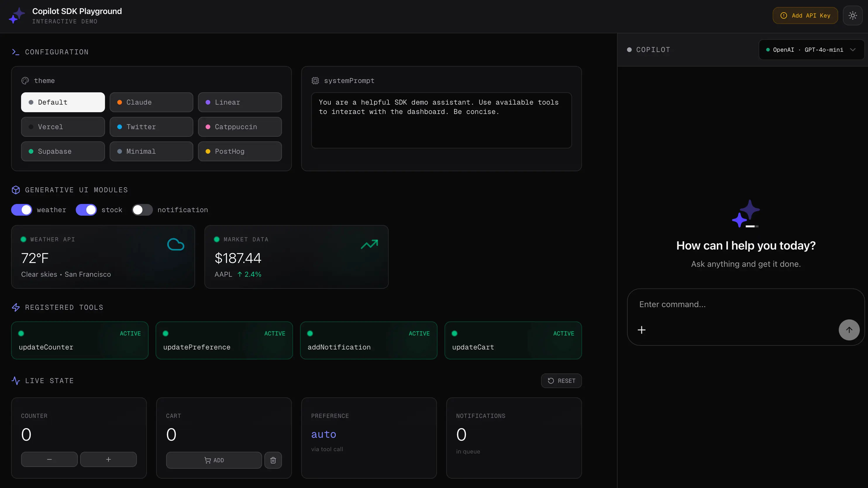868x488 pixels.
Task: Choose the Catppuccin theme
Action: tap(240, 127)
